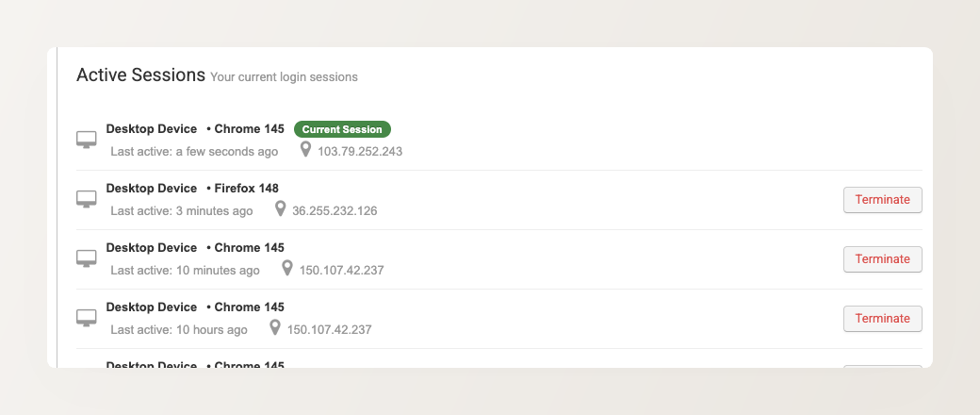This screenshot has height=415, width=980.
Task: Terminate the session last active 10 hours ago
Action: [x=882, y=319]
